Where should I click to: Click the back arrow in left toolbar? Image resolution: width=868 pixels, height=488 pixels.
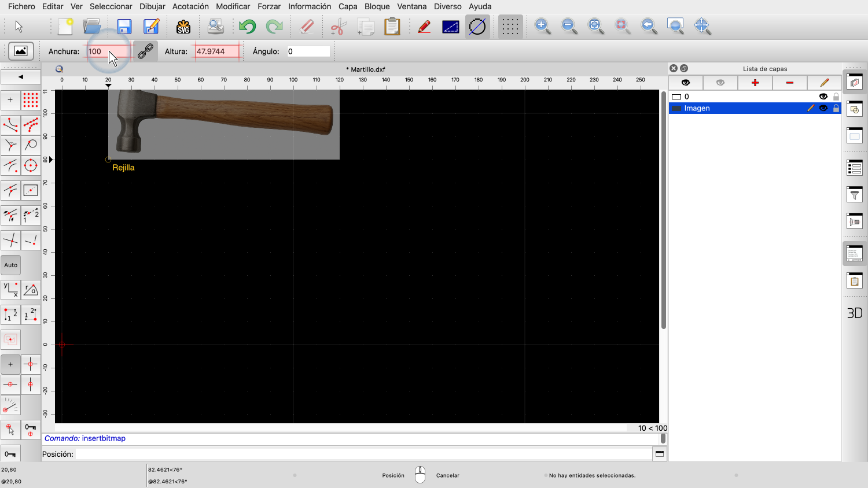pyautogui.click(x=21, y=77)
